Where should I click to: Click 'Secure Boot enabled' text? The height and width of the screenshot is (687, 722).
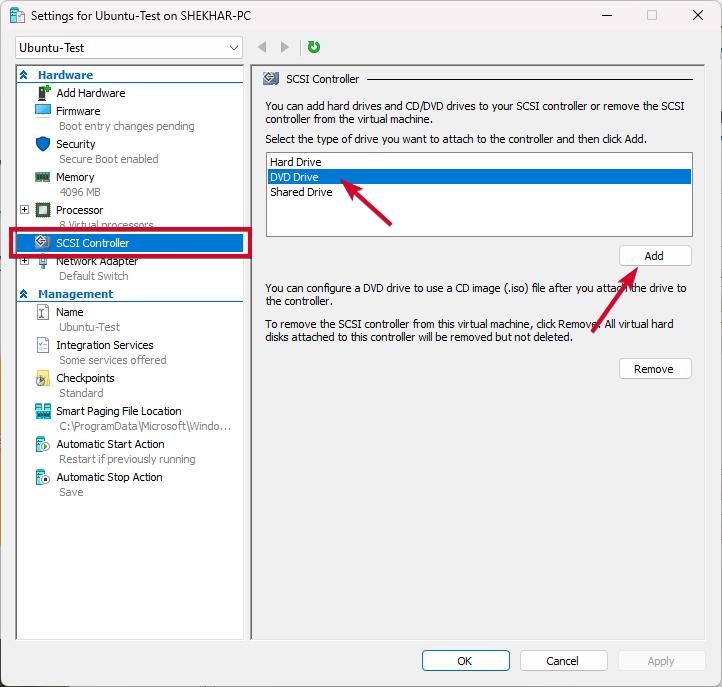[x=109, y=159]
